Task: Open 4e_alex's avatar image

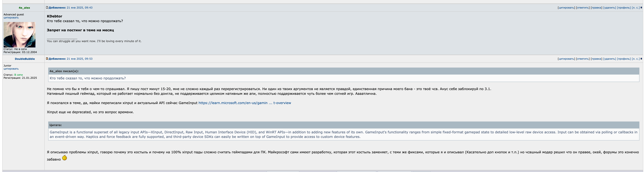Action: pyautogui.click(x=20, y=35)
